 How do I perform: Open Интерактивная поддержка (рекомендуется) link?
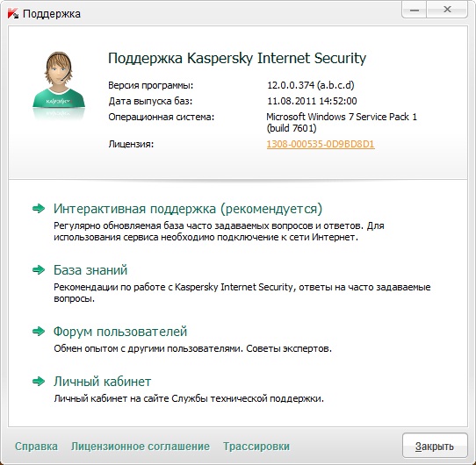pos(188,209)
